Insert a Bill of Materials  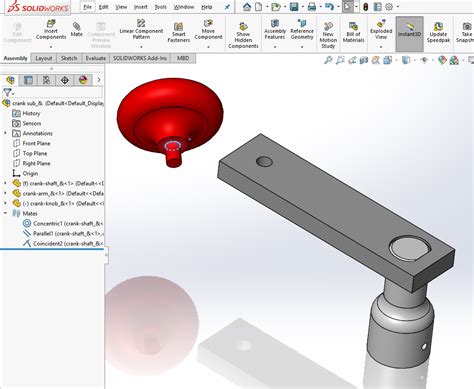[353, 32]
